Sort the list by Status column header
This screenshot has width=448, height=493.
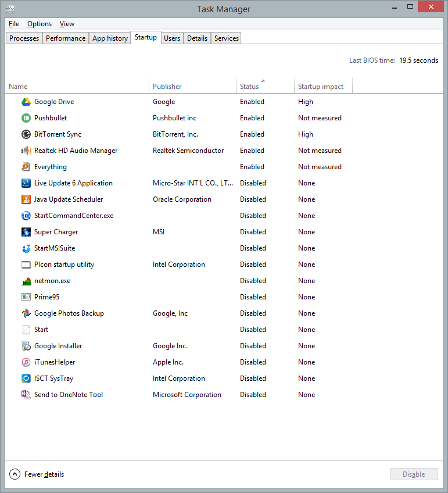click(249, 87)
